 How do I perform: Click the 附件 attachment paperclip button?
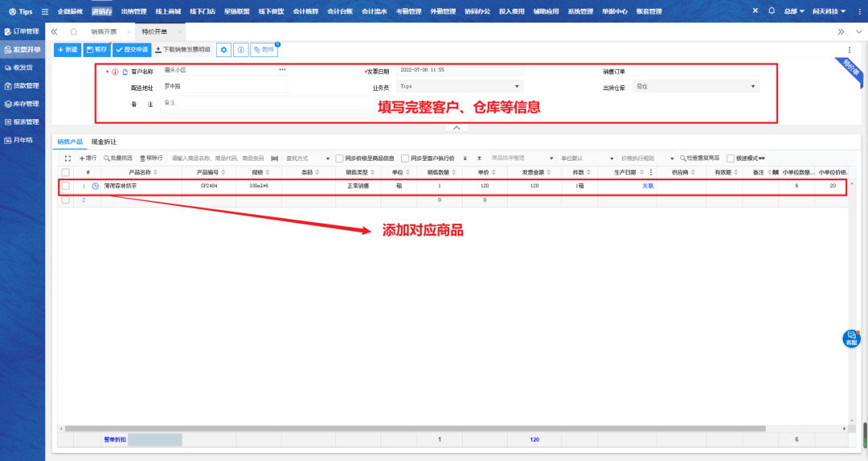pyautogui.click(x=264, y=50)
